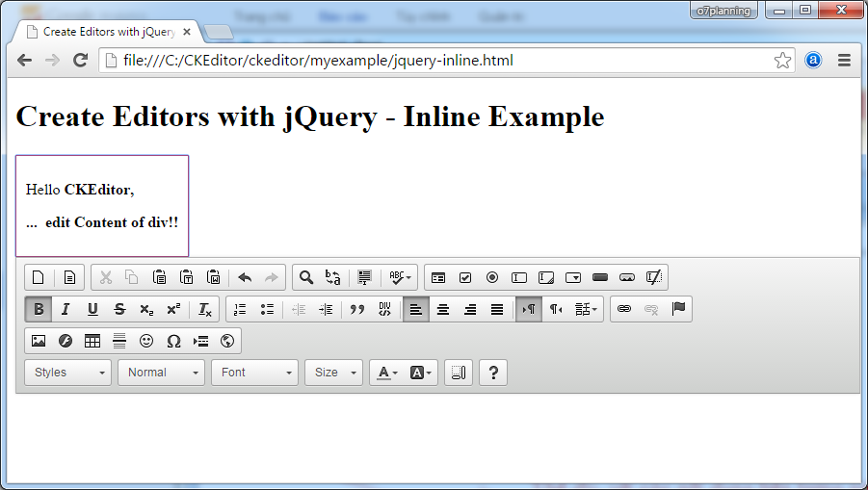This screenshot has width=868, height=490.
Task: Click the Cut scissors icon
Action: (x=105, y=277)
